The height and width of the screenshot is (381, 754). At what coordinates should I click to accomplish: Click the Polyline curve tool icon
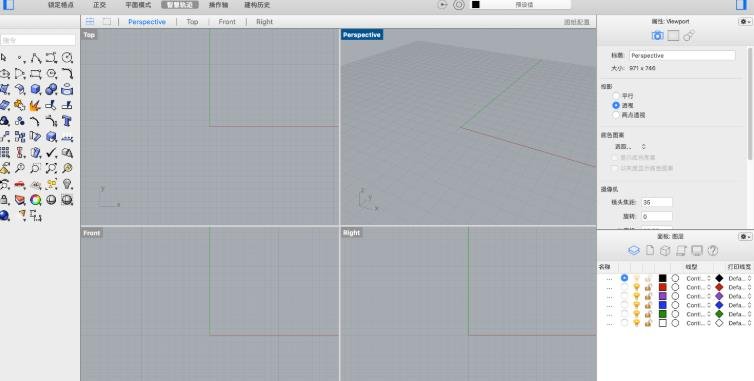click(x=36, y=58)
